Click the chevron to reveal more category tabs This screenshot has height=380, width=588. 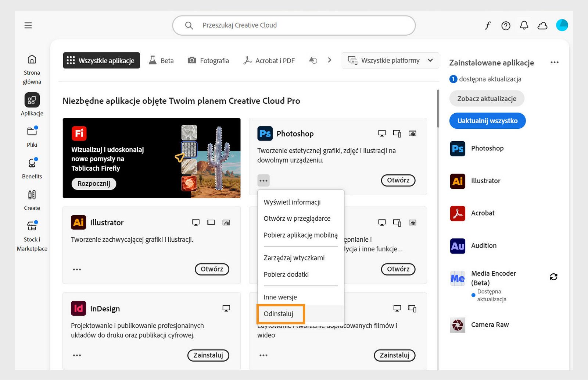[x=329, y=60]
